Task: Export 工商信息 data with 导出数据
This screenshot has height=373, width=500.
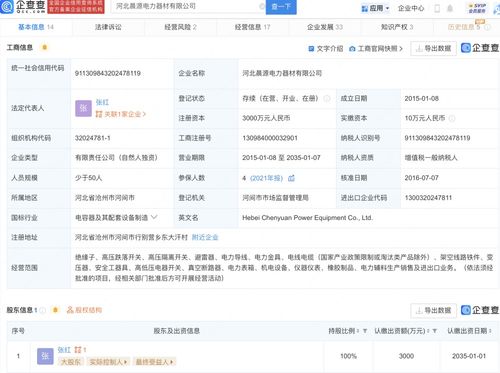Action: 433,49
